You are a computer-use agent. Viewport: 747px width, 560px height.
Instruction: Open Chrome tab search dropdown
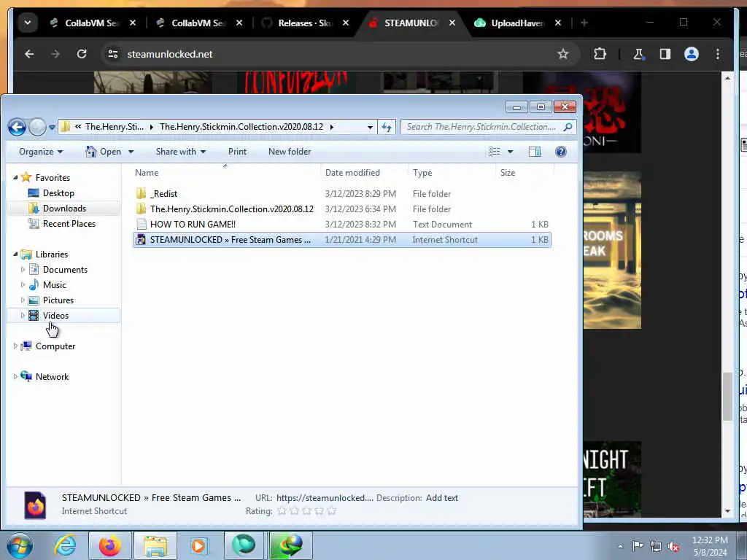(x=27, y=23)
